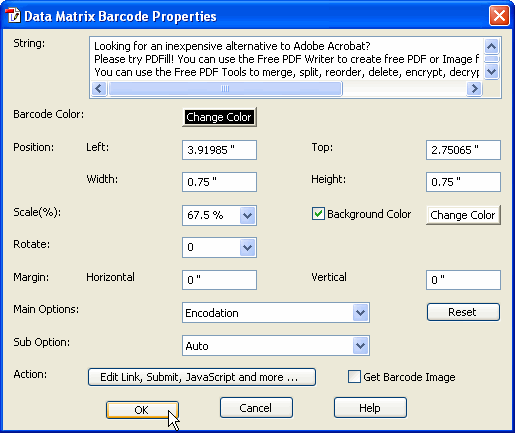515x433 pixels.
Task: Click the PDFill icon in title bar
Action: click(13, 15)
